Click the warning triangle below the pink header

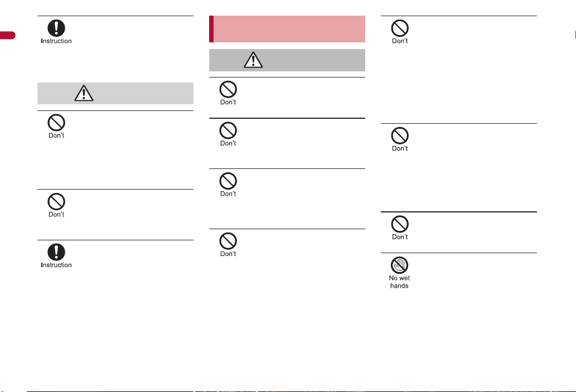[x=253, y=60]
